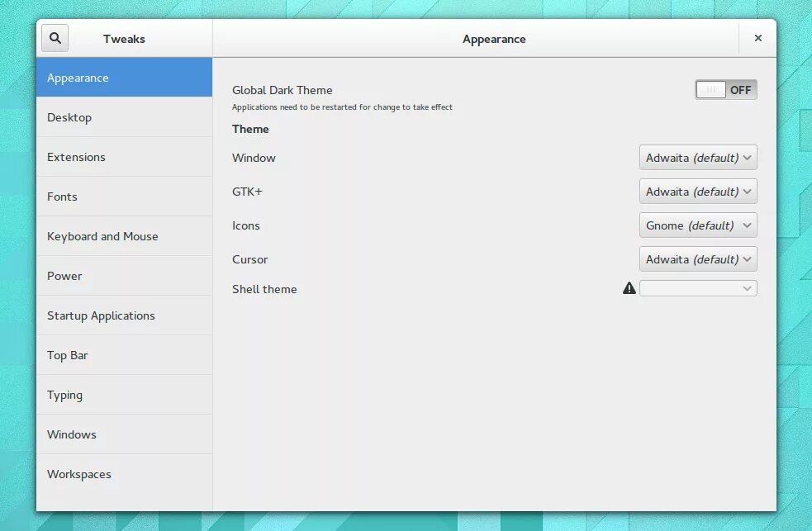Expand the Shell theme selector

[x=698, y=288]
